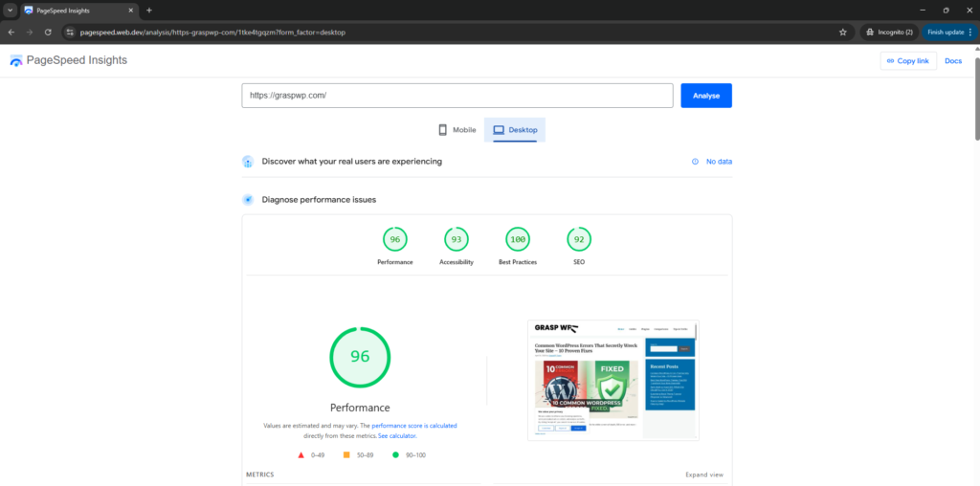Click the Diagnose performance issues icon

point(248,200)
